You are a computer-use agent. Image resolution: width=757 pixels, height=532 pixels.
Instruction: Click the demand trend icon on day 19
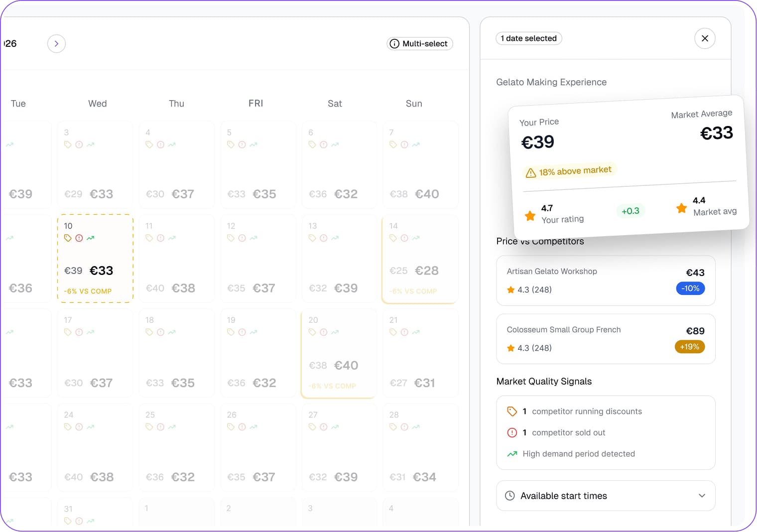[x=253, y=332]
